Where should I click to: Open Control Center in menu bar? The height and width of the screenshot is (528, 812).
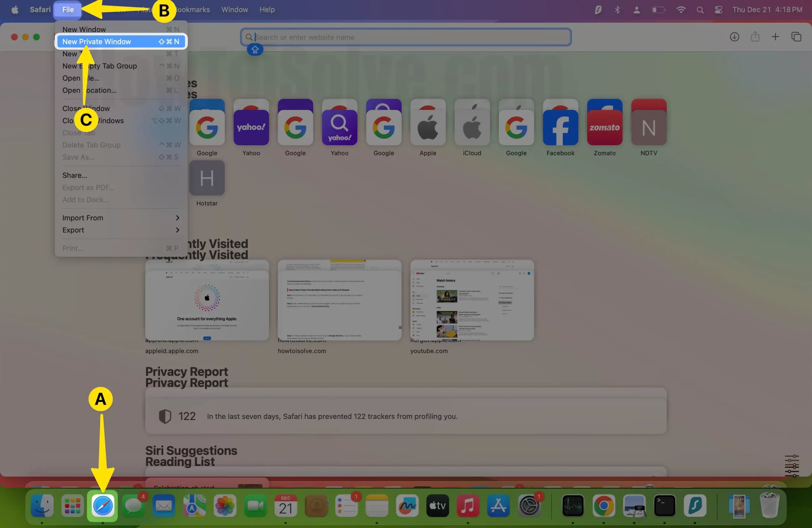pos(718,10)
